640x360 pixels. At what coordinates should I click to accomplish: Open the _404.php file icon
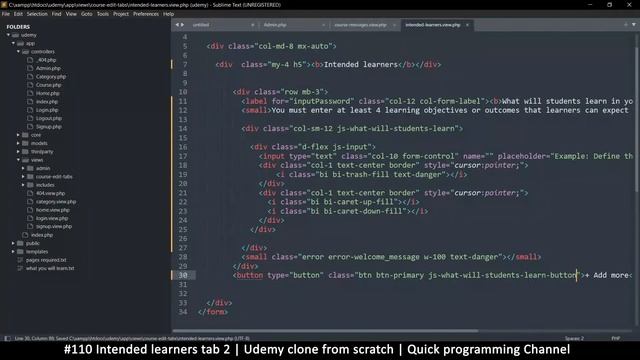[x=30, y=60]
